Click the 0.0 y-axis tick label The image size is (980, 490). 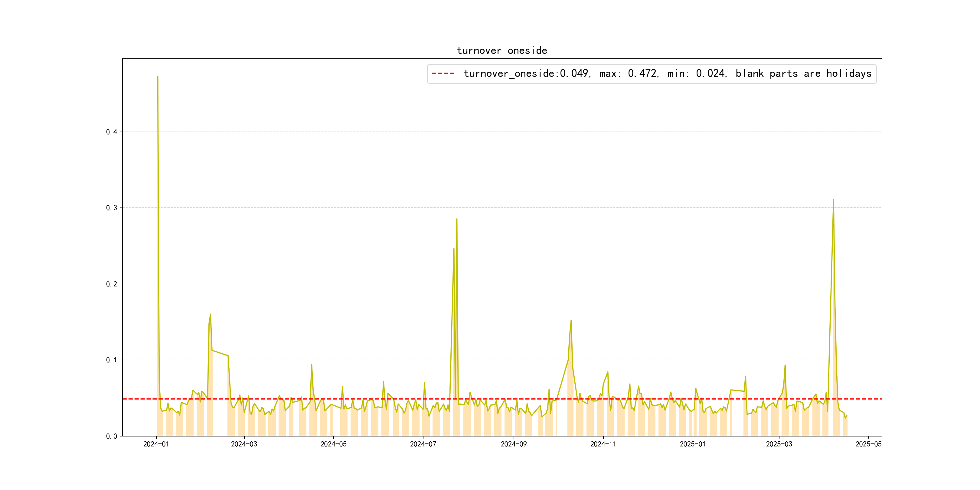pyautogui.click(x=112, y=436)
